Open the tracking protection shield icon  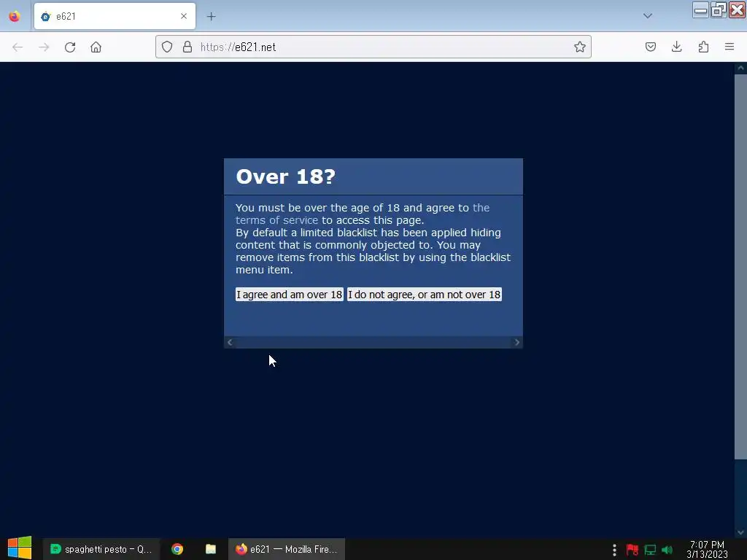click(167, 47)
